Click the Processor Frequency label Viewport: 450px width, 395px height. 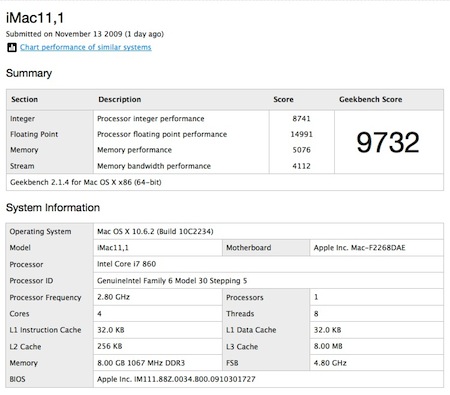click(x=45, y=297)
